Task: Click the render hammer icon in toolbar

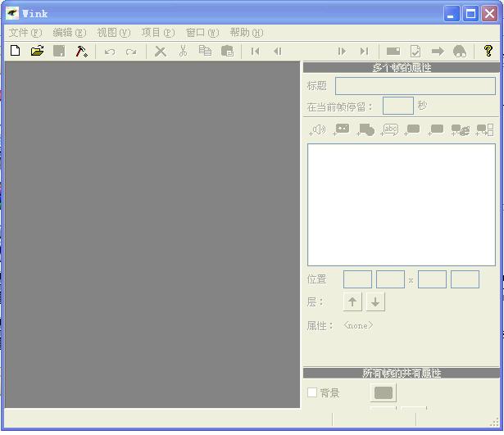Action: point(81,51)
